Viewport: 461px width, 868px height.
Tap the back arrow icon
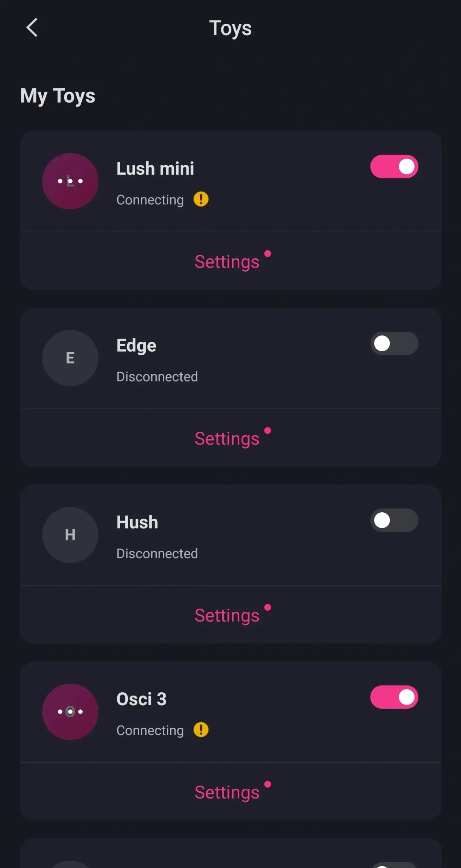point(32,27)
